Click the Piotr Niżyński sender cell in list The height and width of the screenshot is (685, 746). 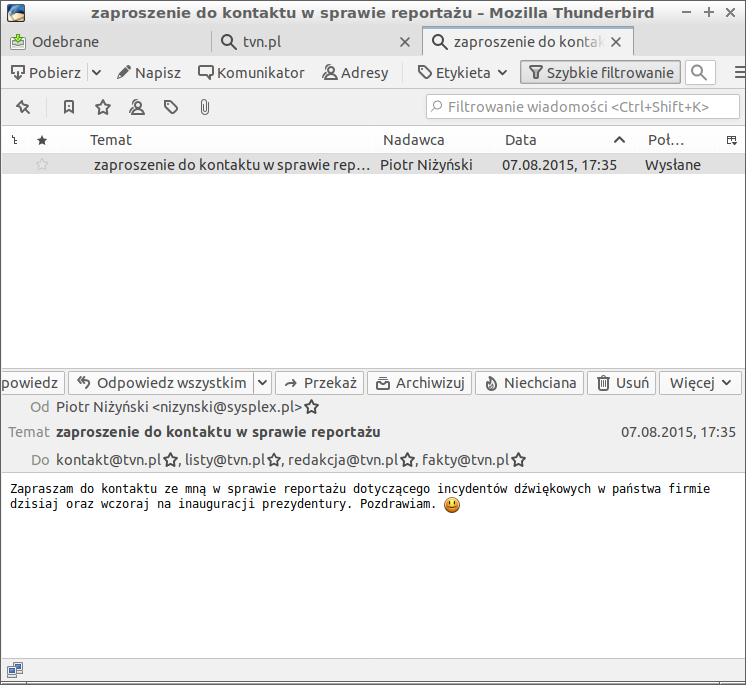pyautogui.click(x=426, y=165)
